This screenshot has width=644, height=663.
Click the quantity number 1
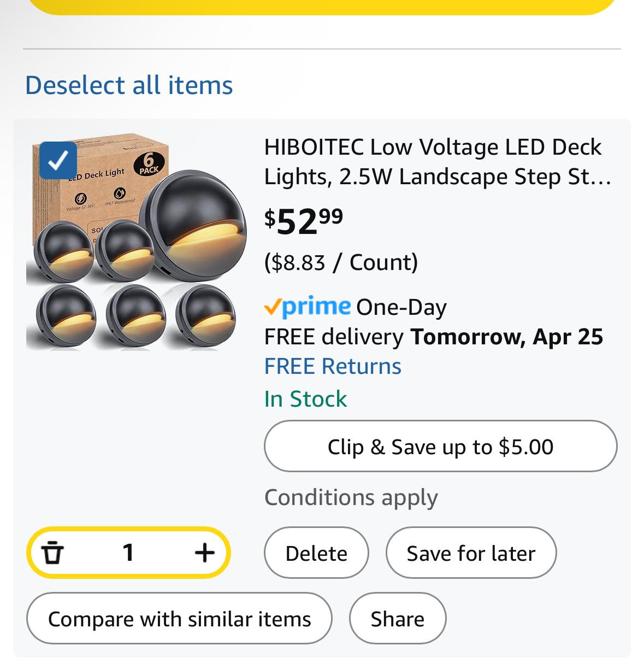coord(128,552)
